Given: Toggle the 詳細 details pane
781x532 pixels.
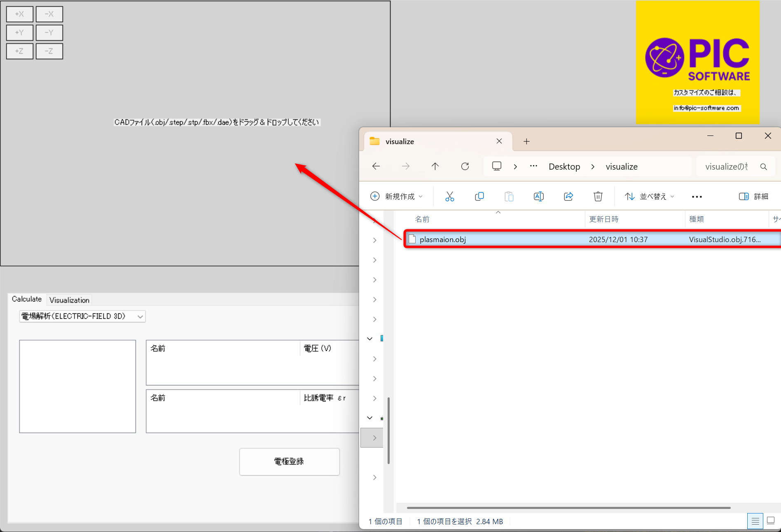Looking at the screenshot, I should [x=753, y=197].
